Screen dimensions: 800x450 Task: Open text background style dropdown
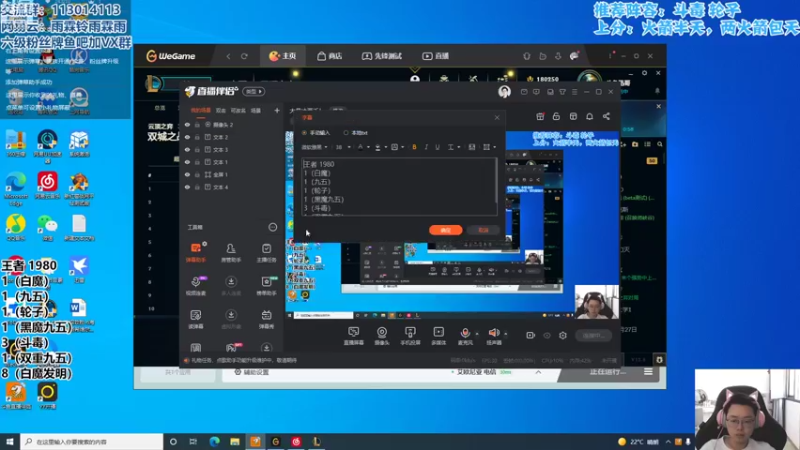(x=403, y=147)
